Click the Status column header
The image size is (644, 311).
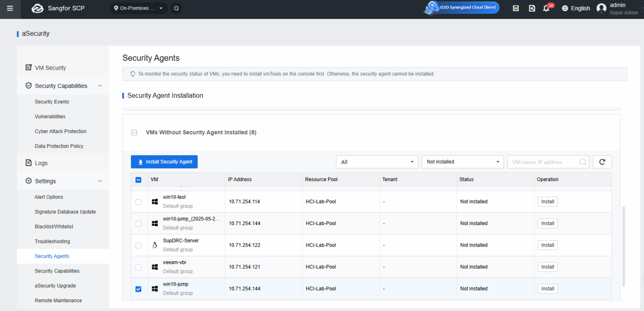click(467, 180)
